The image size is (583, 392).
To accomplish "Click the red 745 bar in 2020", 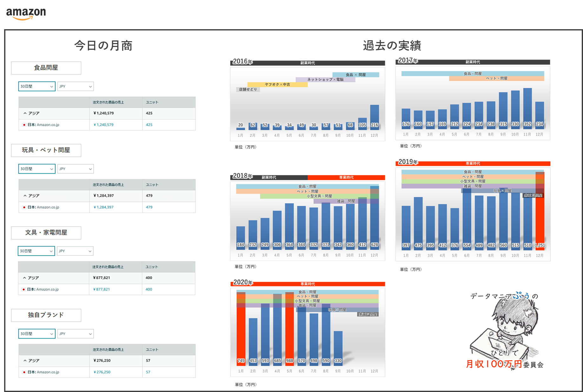I will pos(241,328).
